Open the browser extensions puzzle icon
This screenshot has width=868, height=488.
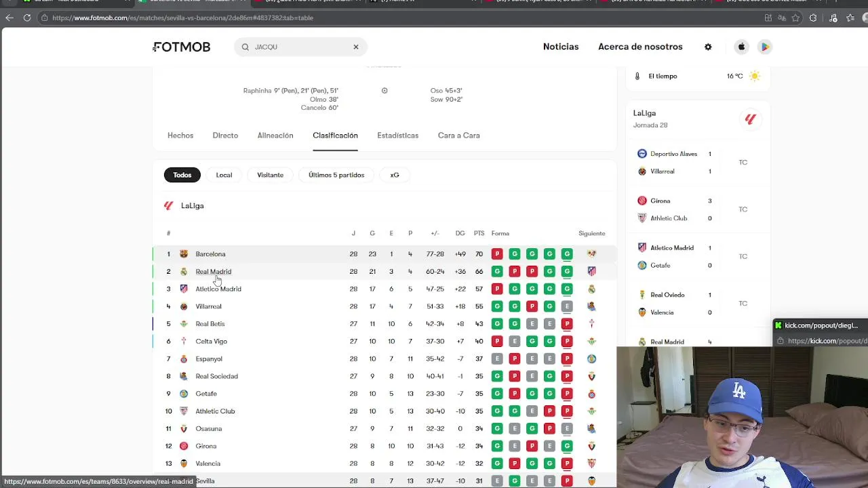click(x=813, y=18)
